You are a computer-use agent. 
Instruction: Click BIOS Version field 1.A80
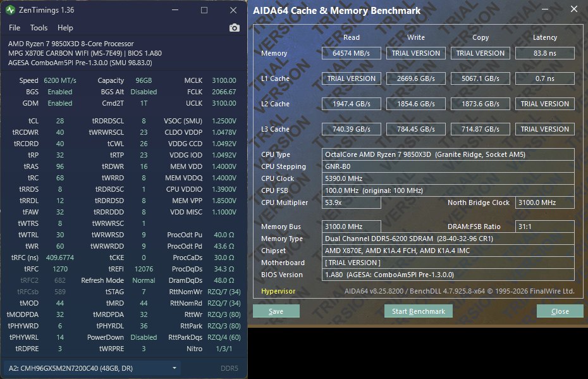(448, 275)
